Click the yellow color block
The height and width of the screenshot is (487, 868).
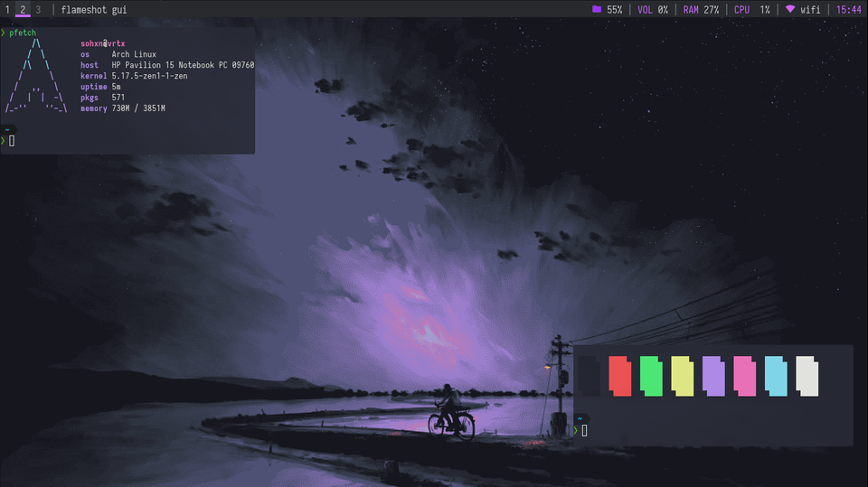tap(682, 376)
